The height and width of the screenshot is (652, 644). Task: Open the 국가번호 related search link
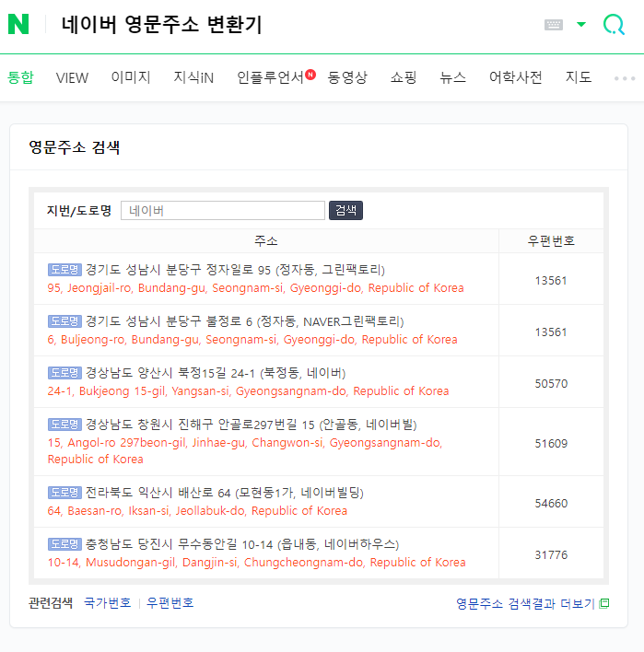pos(107,603)
